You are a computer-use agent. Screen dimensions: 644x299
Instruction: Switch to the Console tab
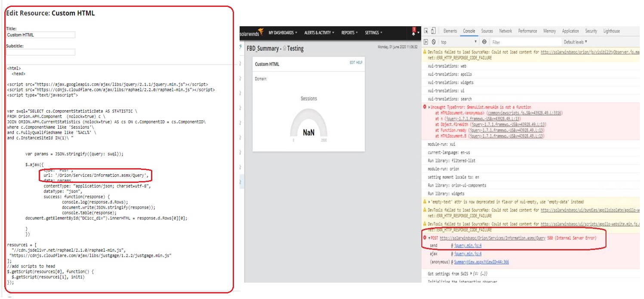469,31
